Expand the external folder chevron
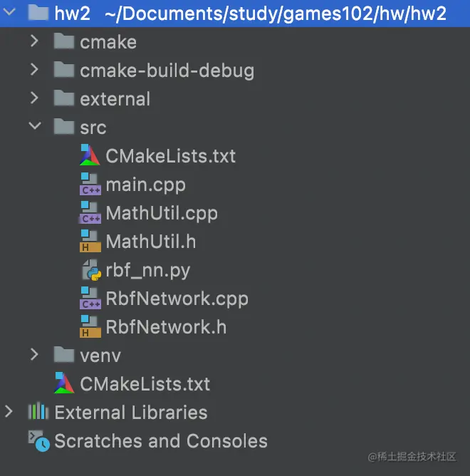 (x=35, y=98)
